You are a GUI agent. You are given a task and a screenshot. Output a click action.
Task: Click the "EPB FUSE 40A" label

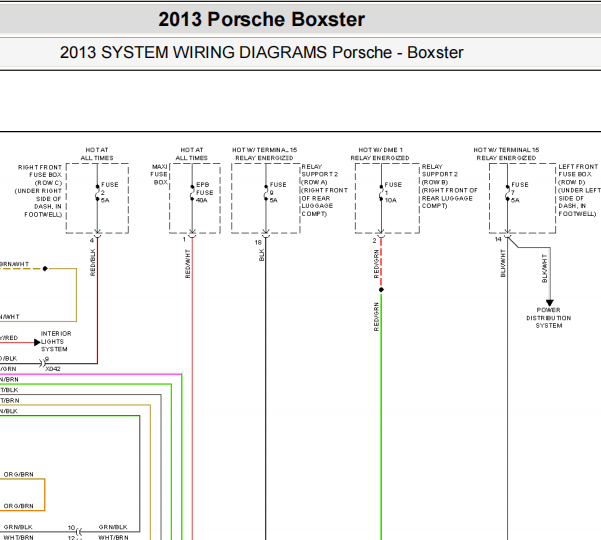pyautogui.click(x=205, y=192)
